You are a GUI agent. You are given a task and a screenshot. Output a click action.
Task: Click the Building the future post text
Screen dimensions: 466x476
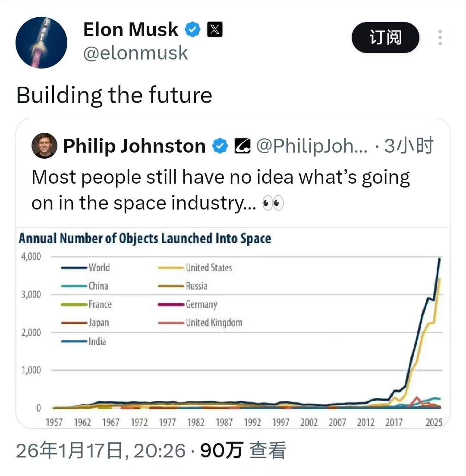(x=114, y=95)
